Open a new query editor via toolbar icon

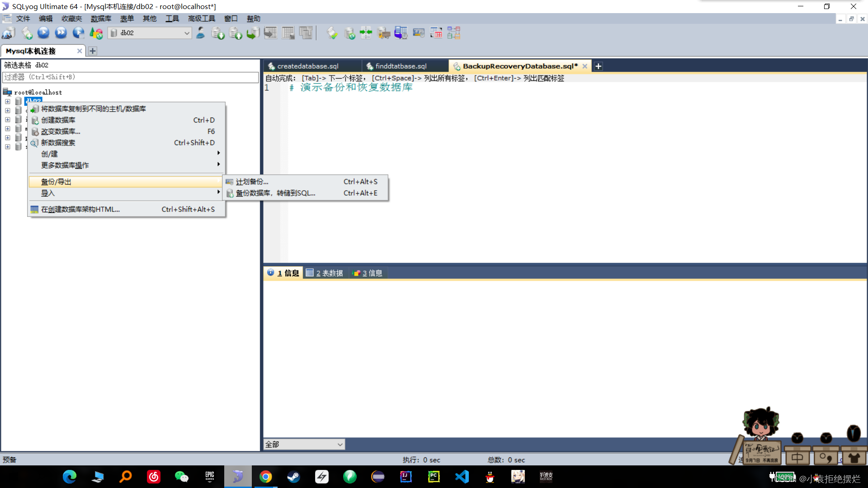(x=27, y=33)
